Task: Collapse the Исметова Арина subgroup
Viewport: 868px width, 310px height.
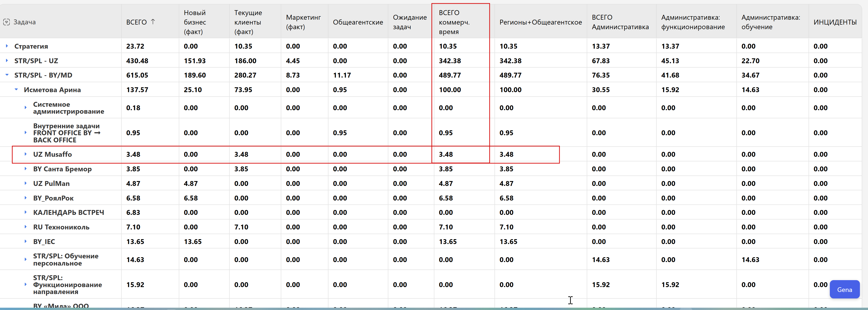Action: click(x=16, y=89)
